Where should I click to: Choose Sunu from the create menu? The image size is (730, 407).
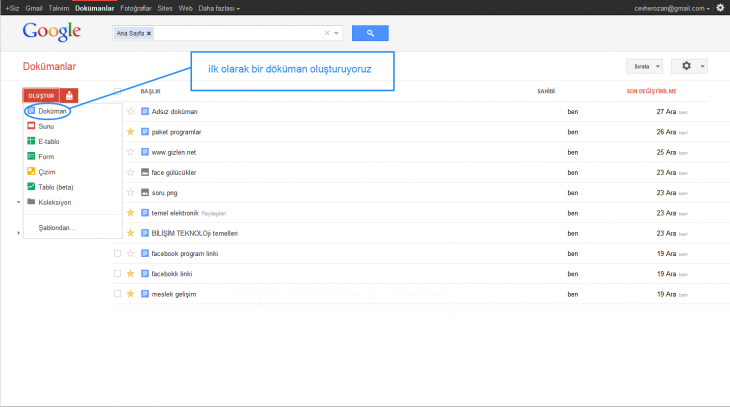46,126
